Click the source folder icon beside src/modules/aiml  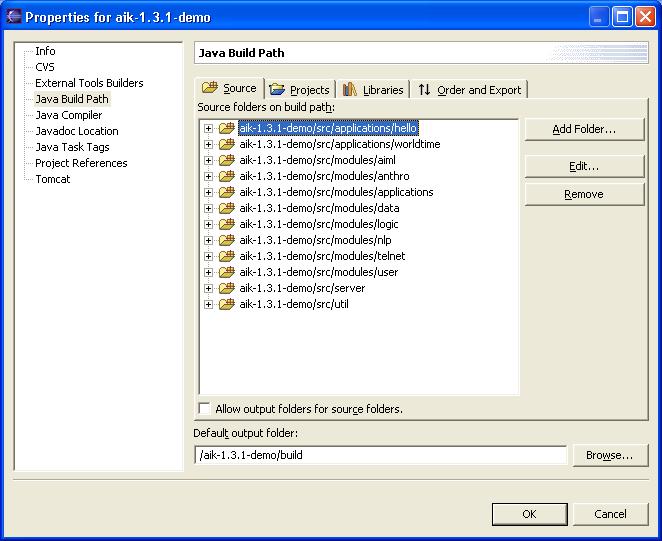[226, 160]
